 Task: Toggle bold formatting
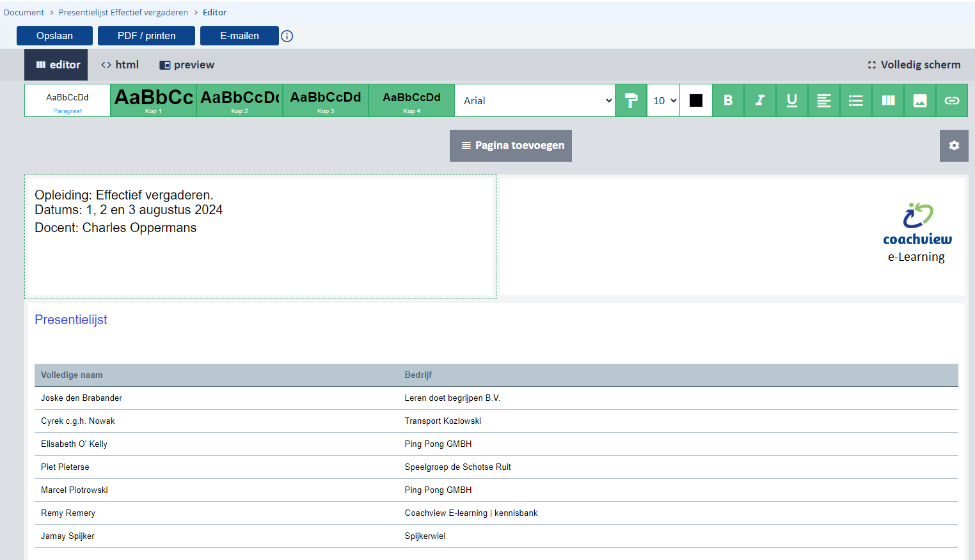[728, 100]
